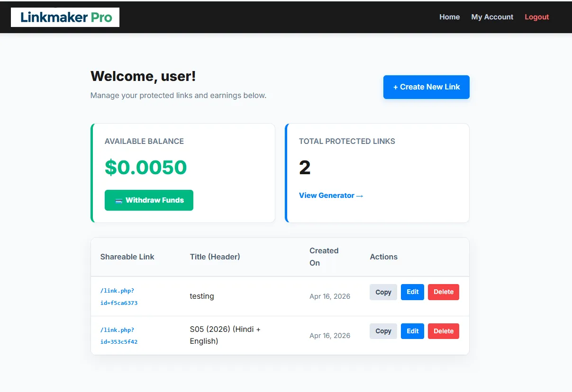The height and width of the screenshot is (392, 572).
Task: Click the Title (Header) column header
Action: tap(215, 257)
